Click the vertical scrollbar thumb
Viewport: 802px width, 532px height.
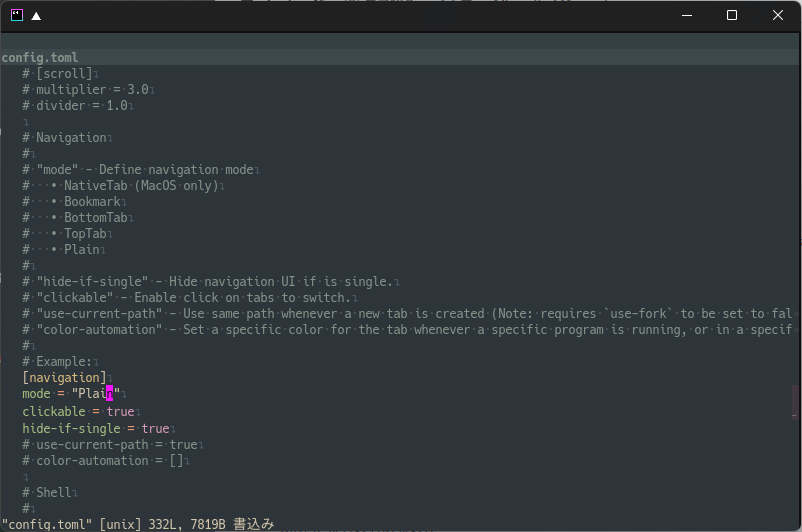tap(795, 402)
